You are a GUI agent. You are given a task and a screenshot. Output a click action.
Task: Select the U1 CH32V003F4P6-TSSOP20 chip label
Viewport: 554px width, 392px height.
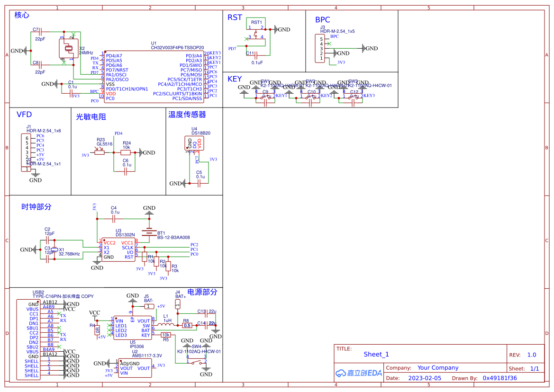(177, 45)
